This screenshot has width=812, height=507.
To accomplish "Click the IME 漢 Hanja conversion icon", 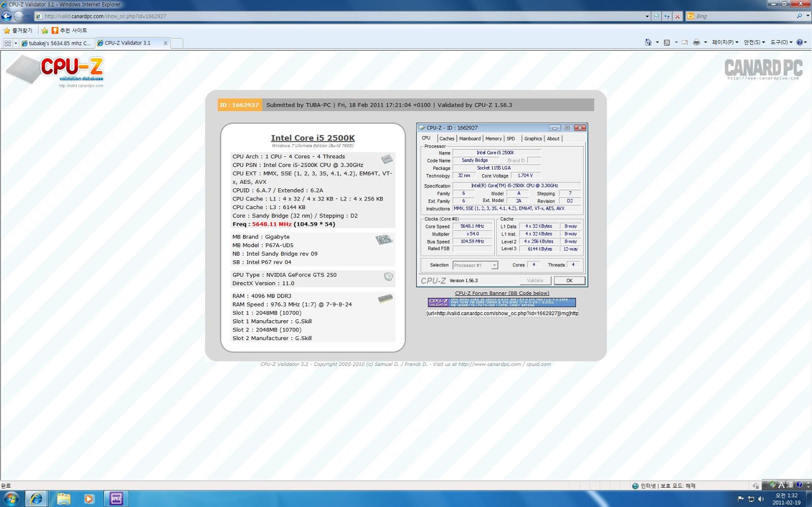I will click(790, 485).
